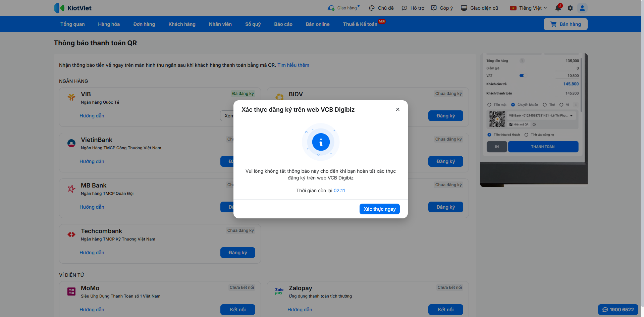This screenshot has height=317, width=644.
Task: Click the MB Bank logo
Action: pos(71,189)
